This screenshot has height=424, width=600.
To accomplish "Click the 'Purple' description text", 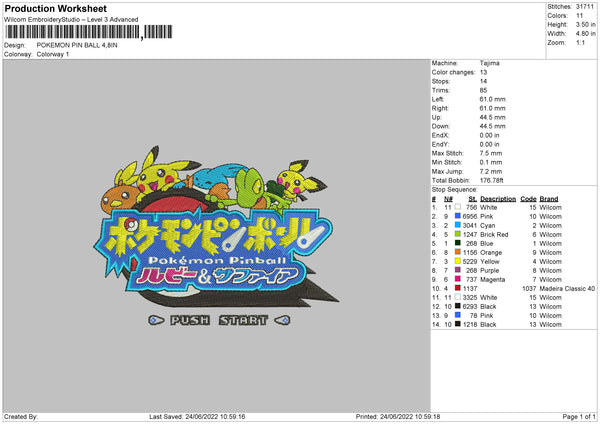I will point(489,271).
